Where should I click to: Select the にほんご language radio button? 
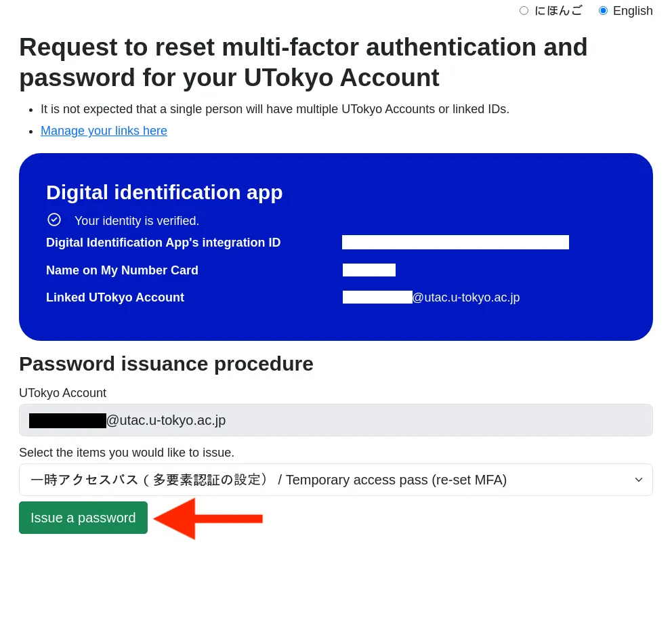(524, 11)
